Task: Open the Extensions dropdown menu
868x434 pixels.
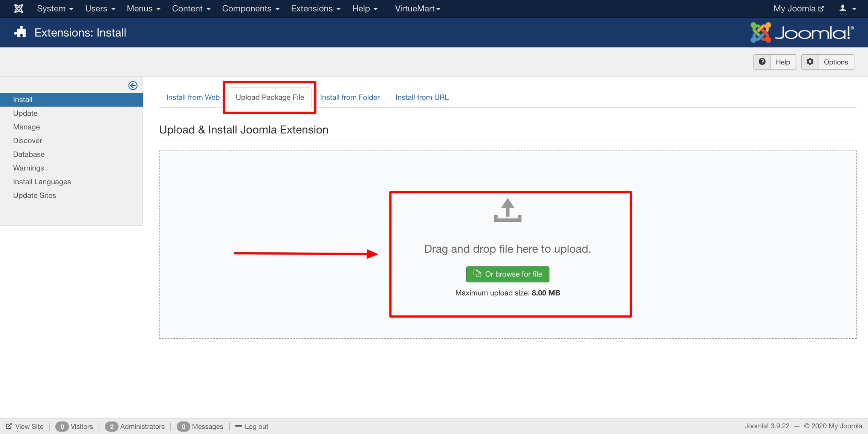Action: [316, 8]
